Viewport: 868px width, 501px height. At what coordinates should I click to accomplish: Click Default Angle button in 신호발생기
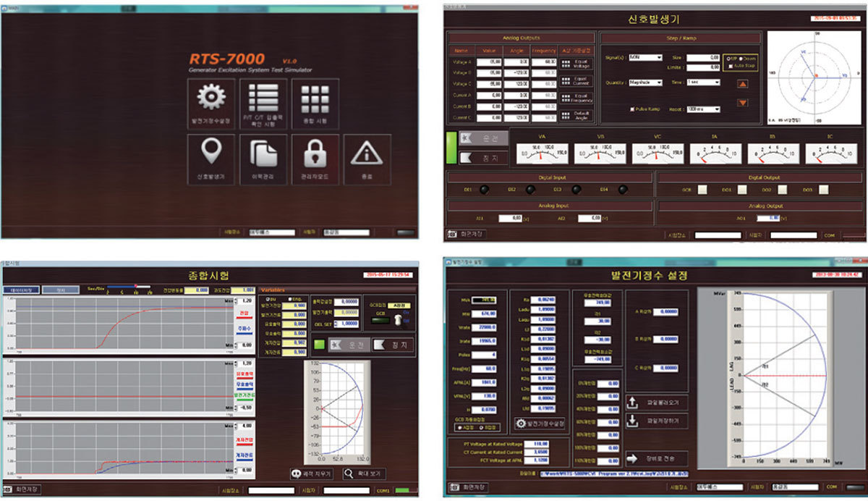click(577, 116)
